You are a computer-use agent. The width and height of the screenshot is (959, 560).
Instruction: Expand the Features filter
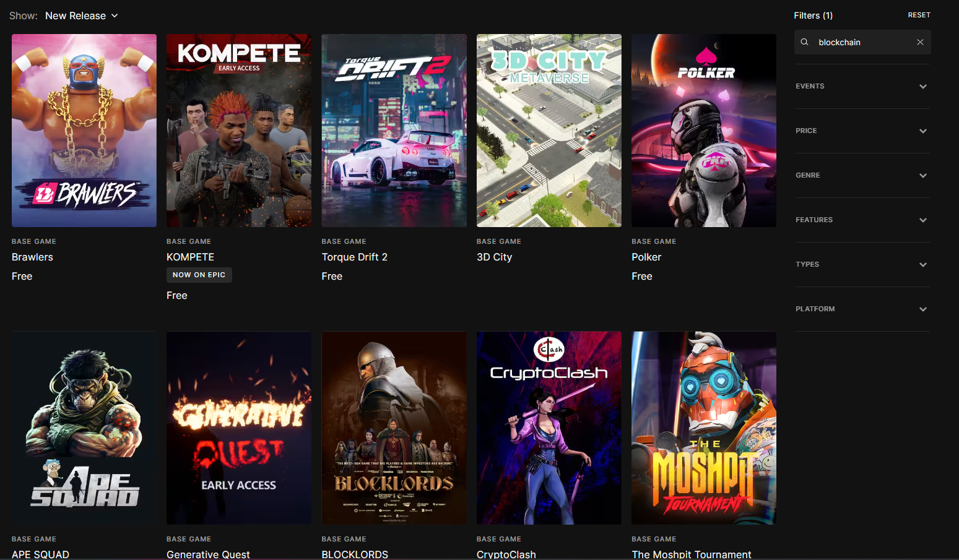pos(862,220)
